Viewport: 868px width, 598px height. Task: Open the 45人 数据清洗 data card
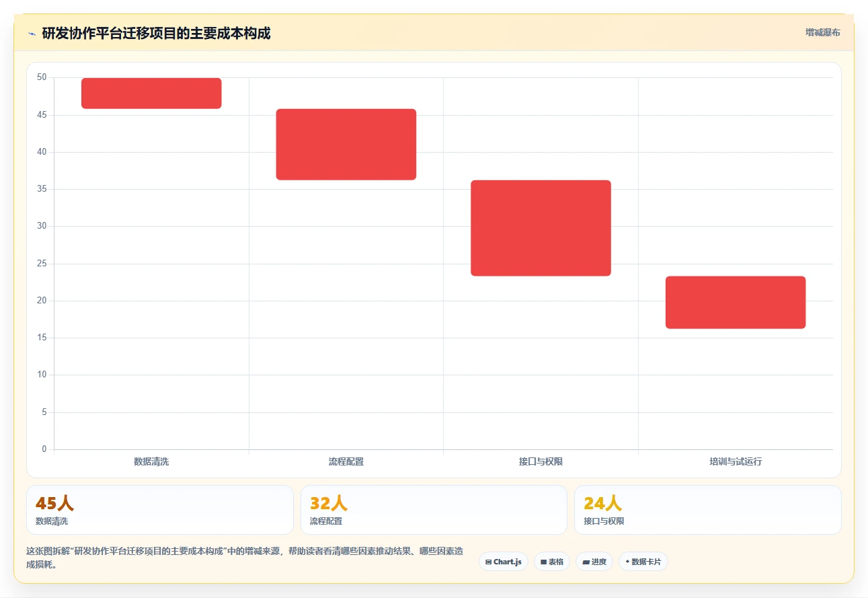pos(160,510)
